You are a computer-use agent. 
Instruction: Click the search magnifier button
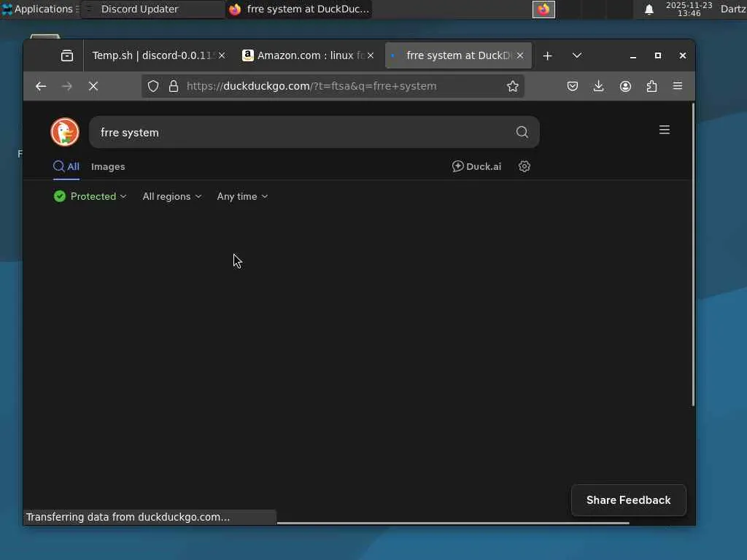[x=522, y=132]
